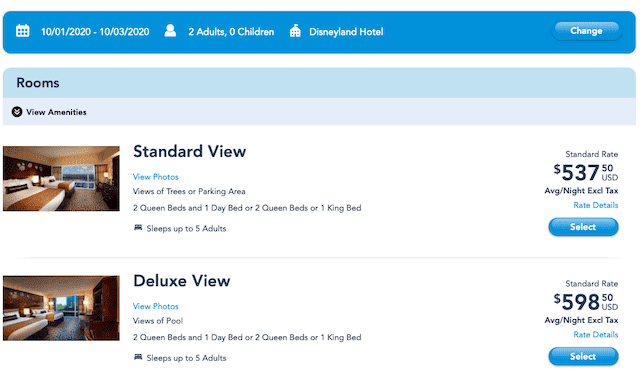640x387 pixels.
Task: Click the View Amenities chevron circle icon
Action: [x=17, y=112]
